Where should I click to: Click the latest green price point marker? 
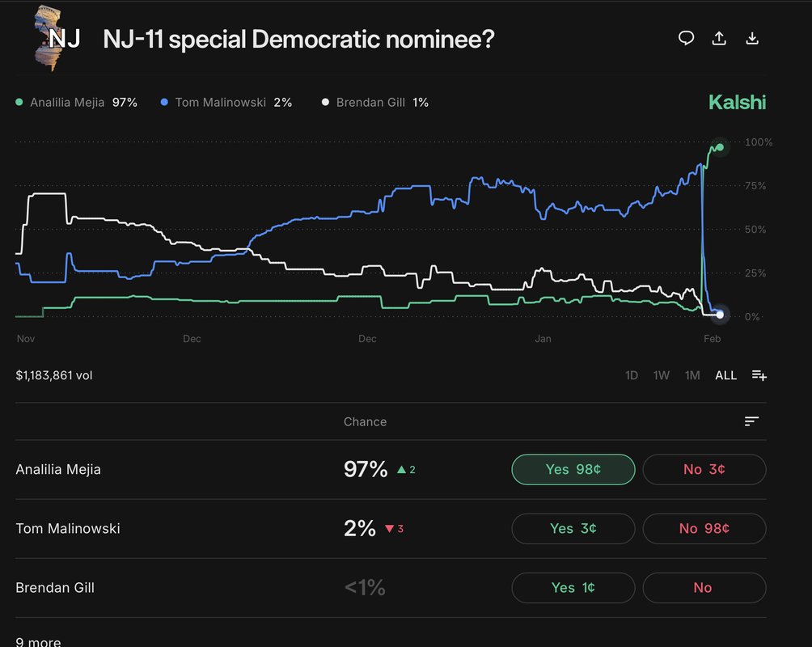[x=718, y=147]
